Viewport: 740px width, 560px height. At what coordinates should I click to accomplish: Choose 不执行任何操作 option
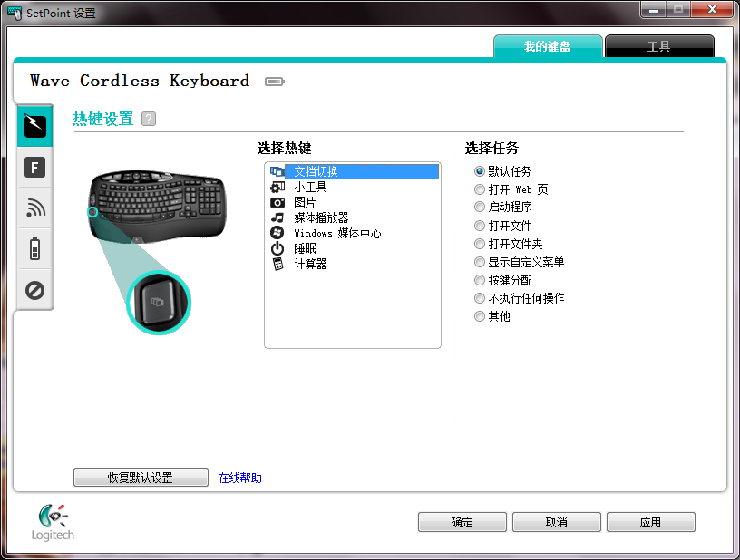[x=519, y=298]
